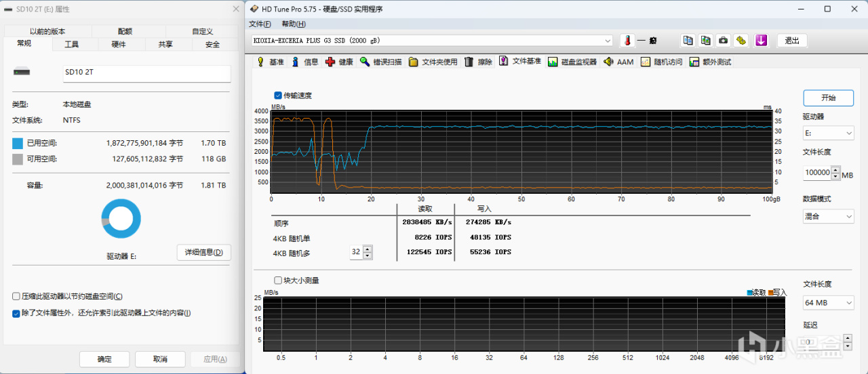This screenshot has height=374, width=868.
Task: Open the 文件(F) menu in HD Tune
Action: tap(260, 24)
